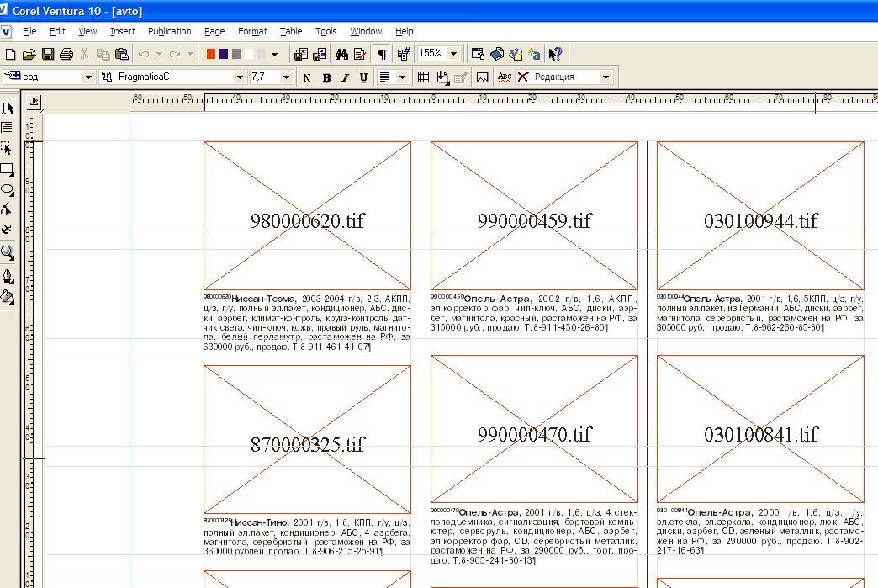Screen dimensions: 878x588
Task: Select the 870000325.tif image frame
Action: click(x=308, y=439)
